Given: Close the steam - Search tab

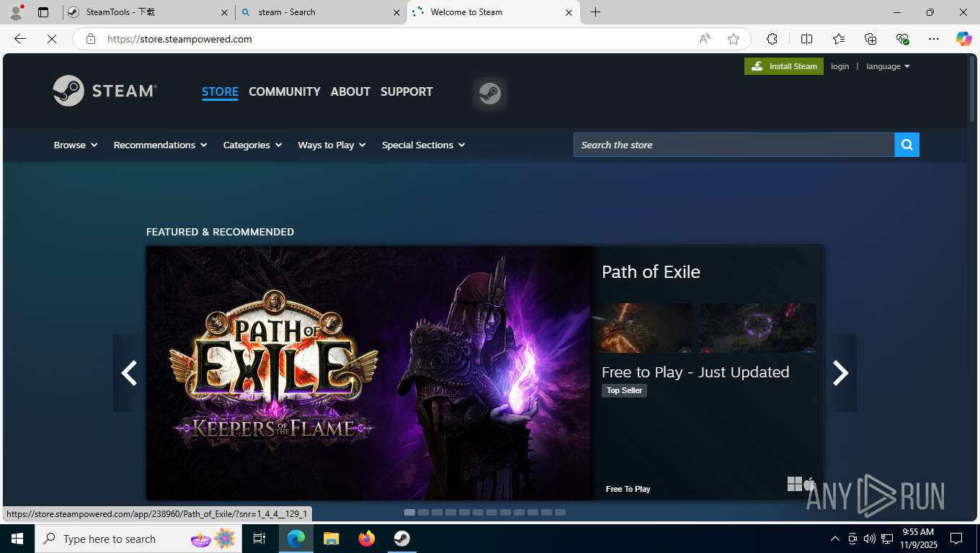Looking at the screenshot, I should pyautogui.click(x=396, y=12).
